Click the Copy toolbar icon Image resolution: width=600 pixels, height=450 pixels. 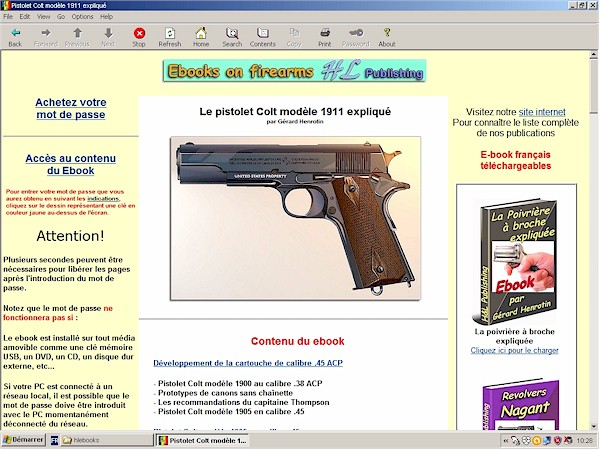294,33
